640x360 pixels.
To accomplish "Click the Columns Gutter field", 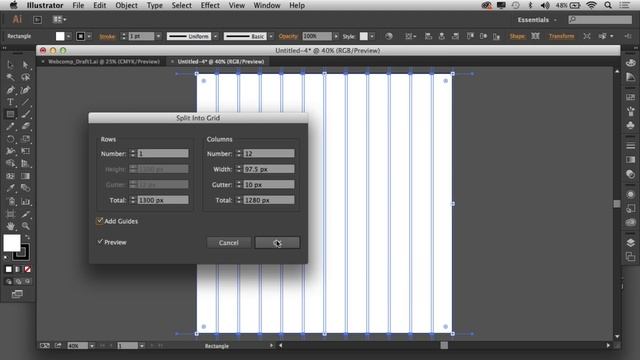I will (269, 184).
